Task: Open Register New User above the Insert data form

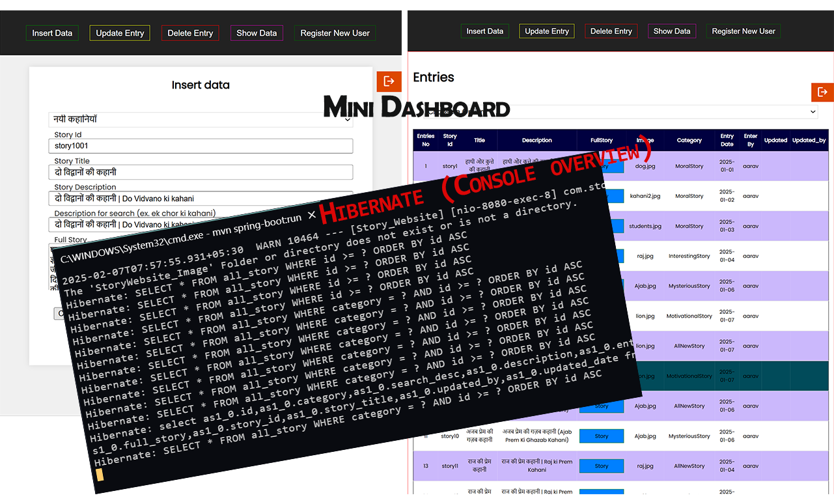Action: 335,33
